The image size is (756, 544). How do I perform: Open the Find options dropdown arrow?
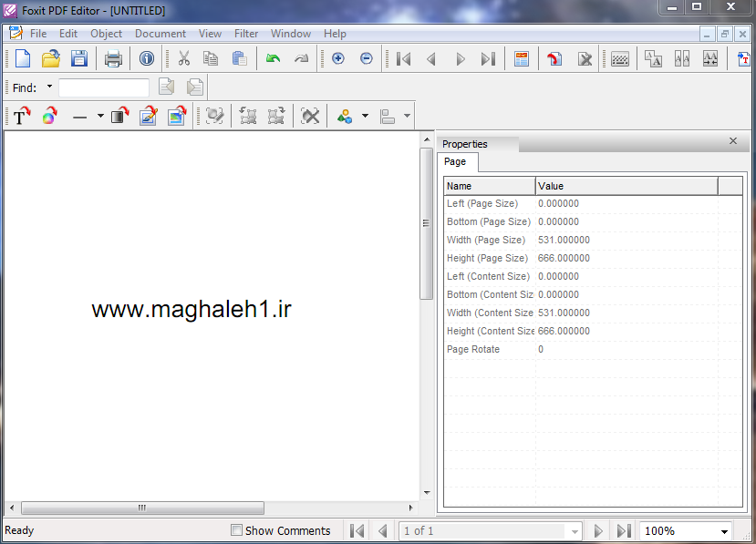(49, 87)
